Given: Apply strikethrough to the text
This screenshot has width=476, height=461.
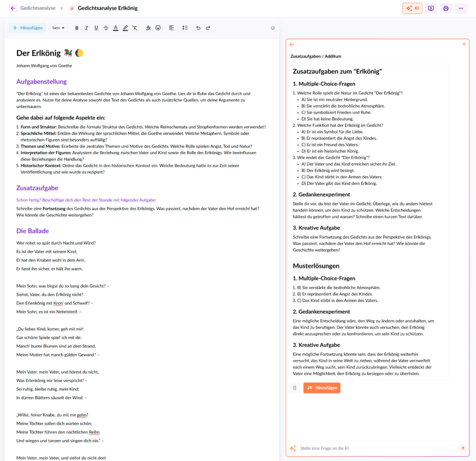Looking at the screenshot, I should (x=106, y=28).
